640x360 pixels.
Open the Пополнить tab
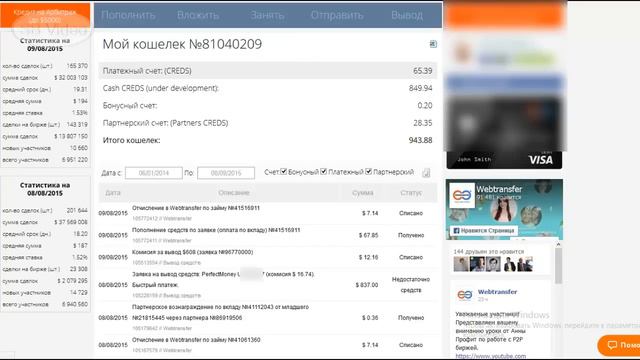(x=128, y=15)
